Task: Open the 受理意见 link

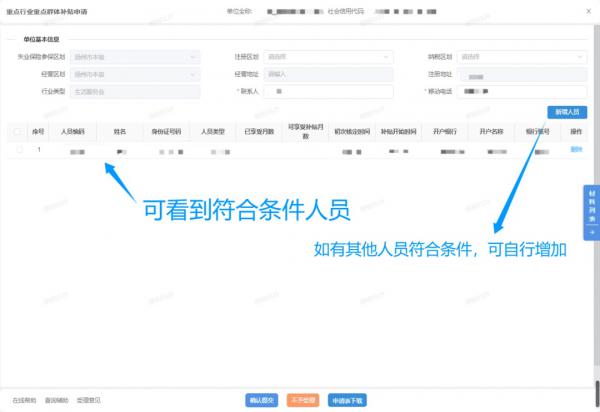Action: [x=88, y=400]
